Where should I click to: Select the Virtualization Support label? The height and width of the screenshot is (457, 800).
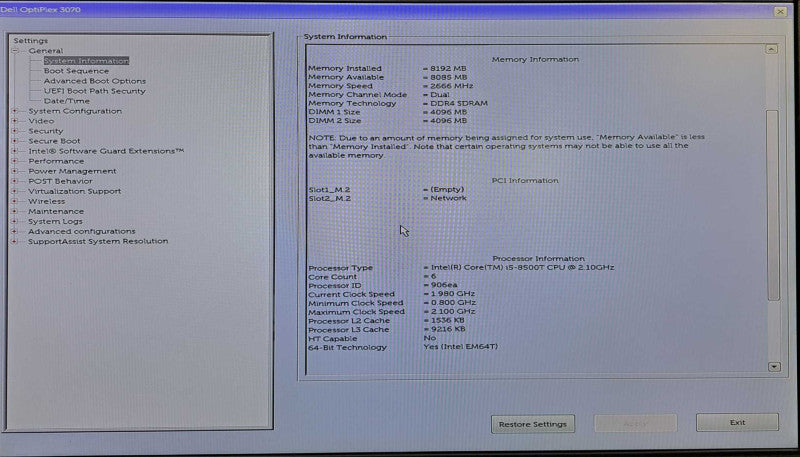point(74,191)
